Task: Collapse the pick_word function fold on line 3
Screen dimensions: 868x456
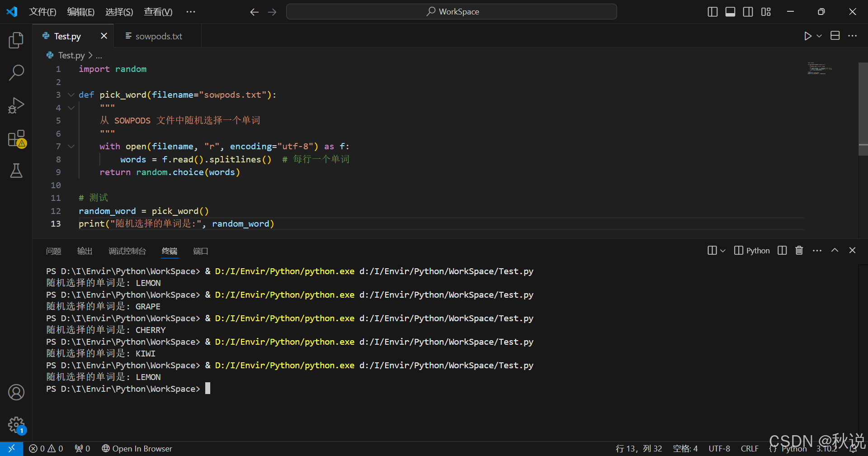Action: click(71, 95)
